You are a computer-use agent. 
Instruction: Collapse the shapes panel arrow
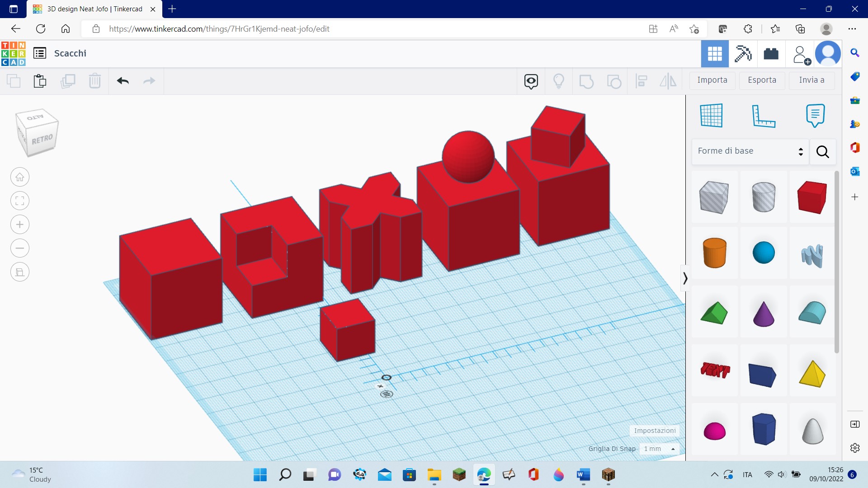click(685, 278)
